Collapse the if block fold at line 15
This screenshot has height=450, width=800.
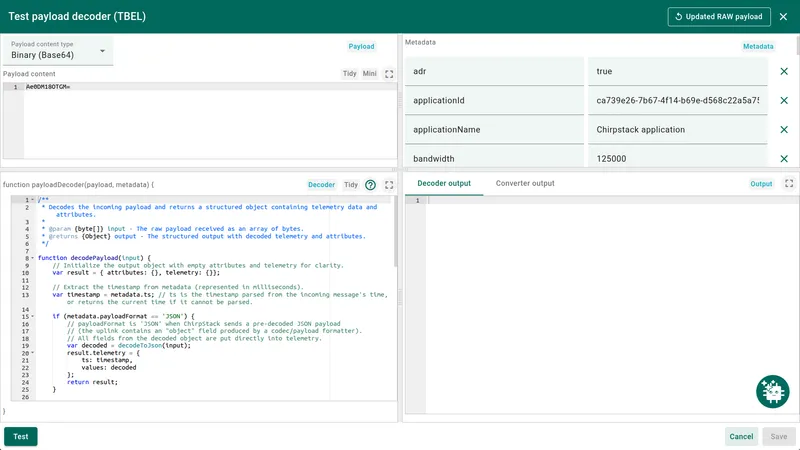[x=33, y=316]
